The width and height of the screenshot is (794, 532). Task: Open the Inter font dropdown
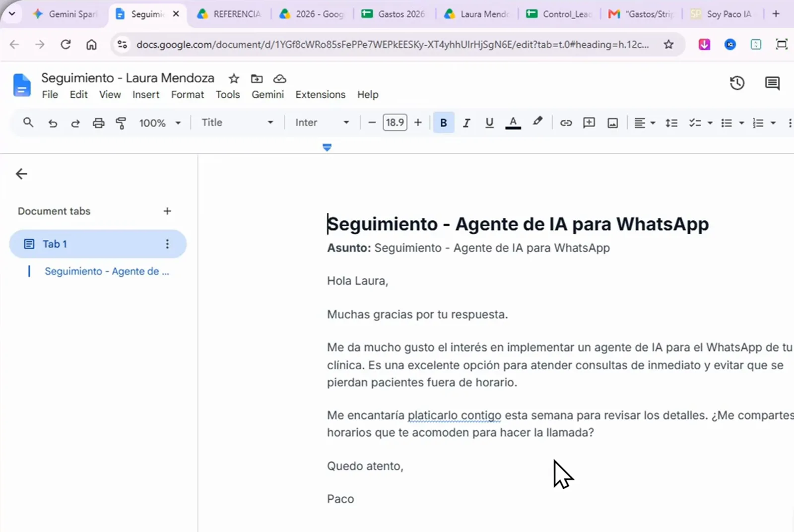[x=322, y=123]
